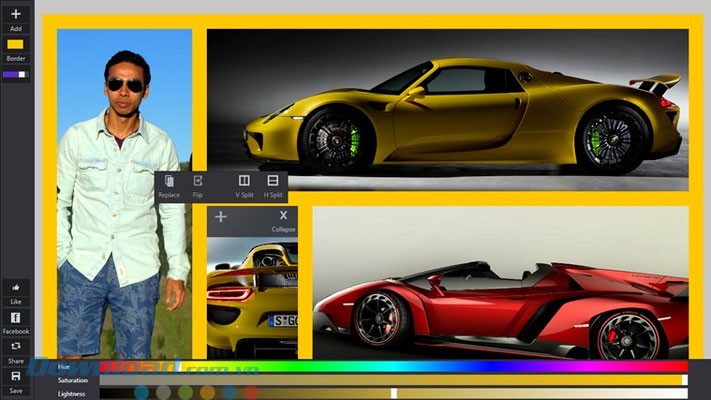Adjust the purple border width slider
This screenshot has width=711, height=400.
15,74
